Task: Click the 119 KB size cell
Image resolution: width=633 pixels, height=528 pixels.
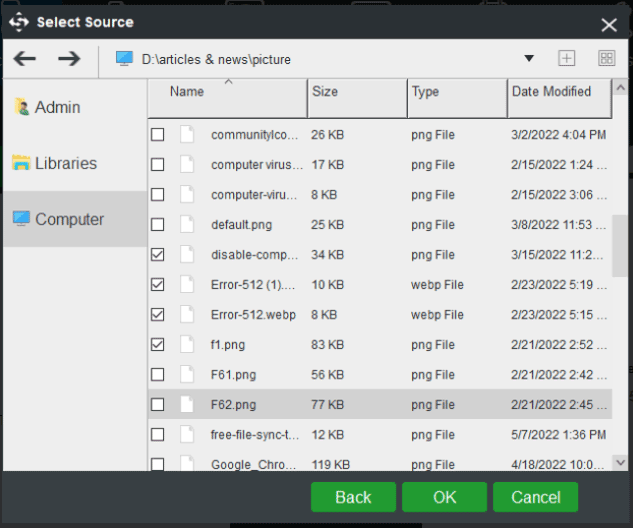Action: [331, 465]
